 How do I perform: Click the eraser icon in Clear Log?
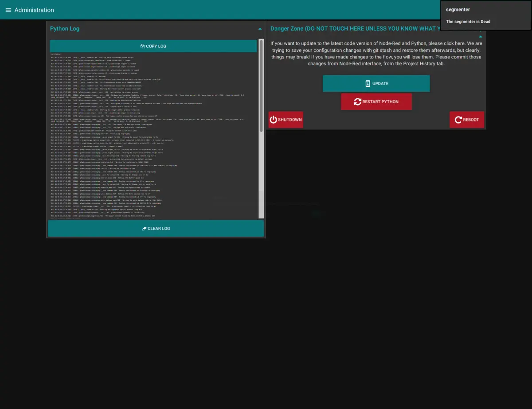coord(144,229)
